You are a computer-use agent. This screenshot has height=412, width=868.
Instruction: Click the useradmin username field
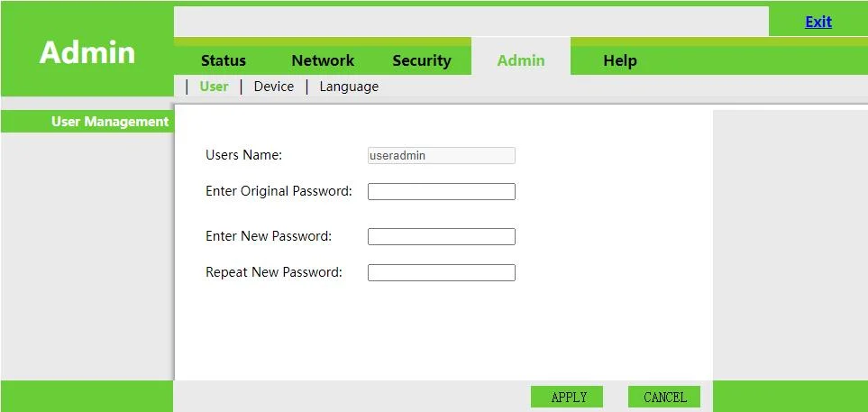tap(441, 155)
